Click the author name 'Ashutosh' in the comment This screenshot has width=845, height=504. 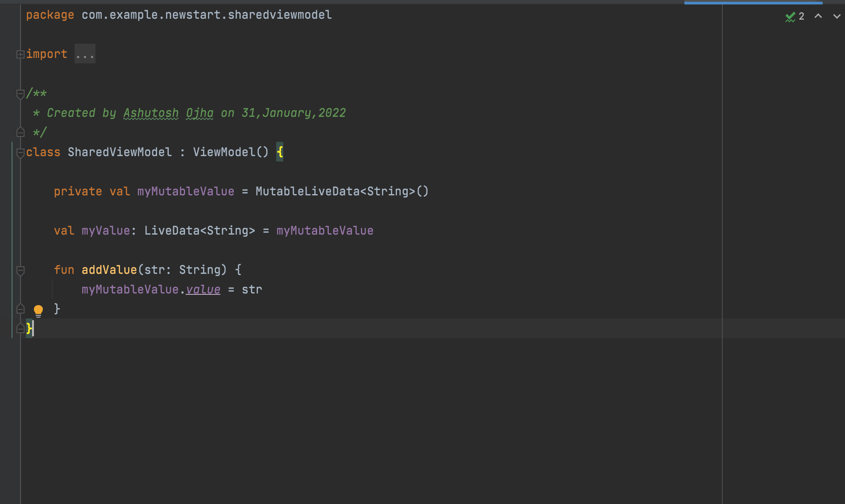(151, 113)
